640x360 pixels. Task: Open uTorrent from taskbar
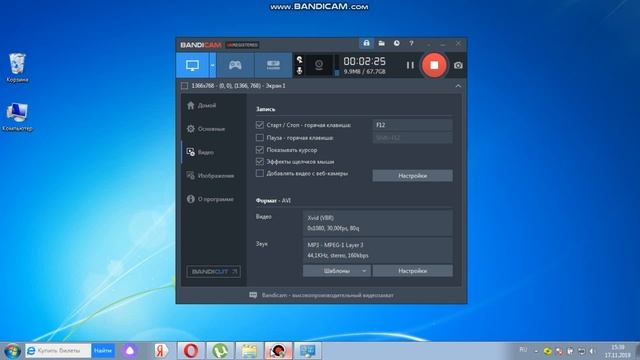pyautogui.click(x=220, y=351)
